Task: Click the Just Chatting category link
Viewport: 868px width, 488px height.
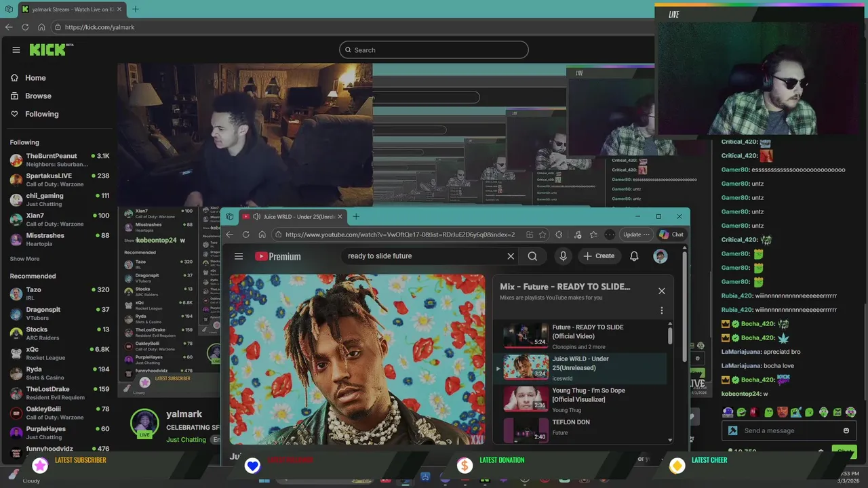Action: click(186, 440)
